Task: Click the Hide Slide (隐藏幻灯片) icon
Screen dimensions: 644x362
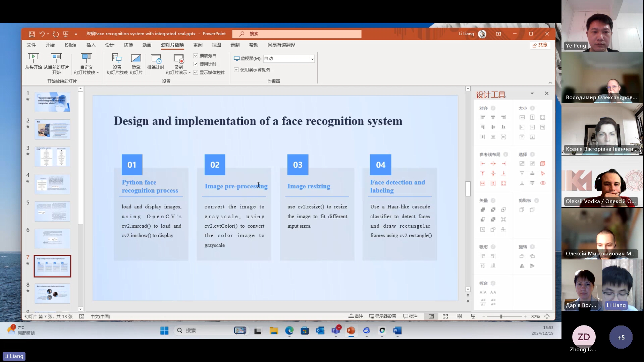Action: pyautogui.click(x=136, y=59)
